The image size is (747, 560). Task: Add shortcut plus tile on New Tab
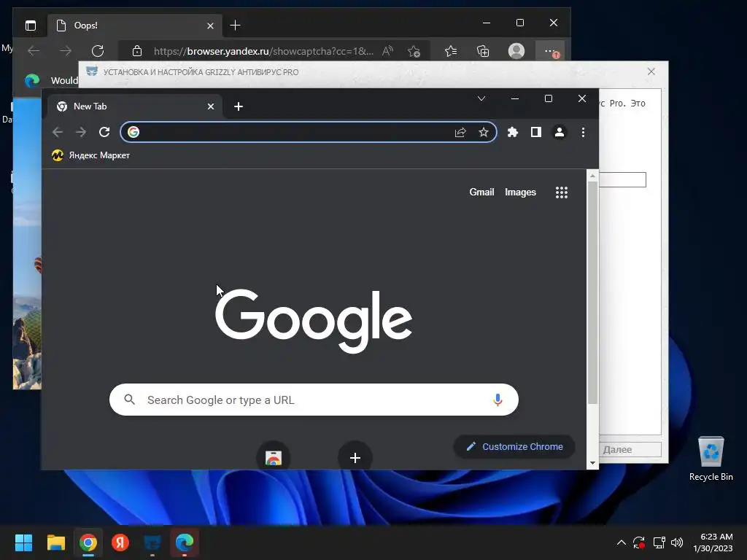pyautogui.click(x=355, y=457)
